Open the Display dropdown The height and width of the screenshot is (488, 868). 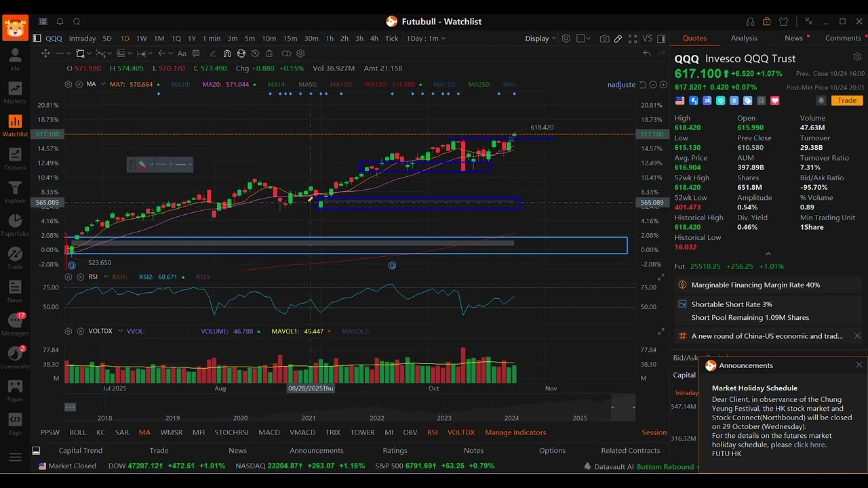click(x=540, y=39)
